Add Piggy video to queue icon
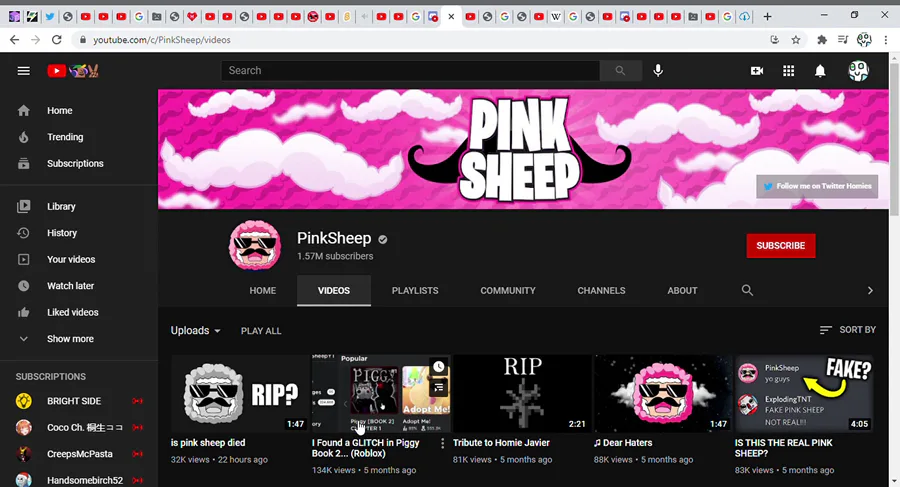The width and height of the screenshot is (900, 487). 439,387
